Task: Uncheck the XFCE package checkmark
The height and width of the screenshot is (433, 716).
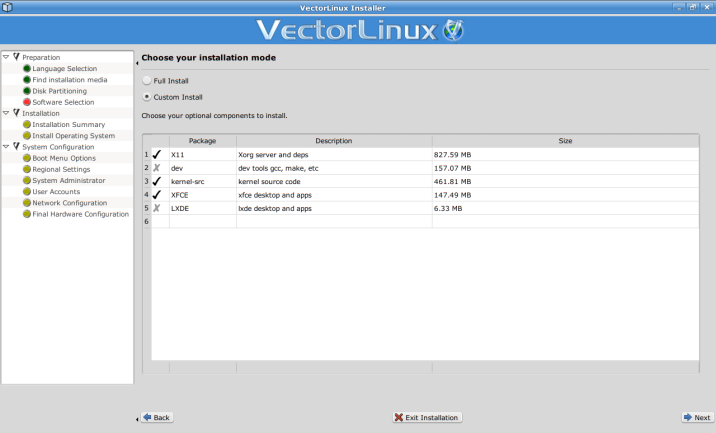Action: coord(157,195)
